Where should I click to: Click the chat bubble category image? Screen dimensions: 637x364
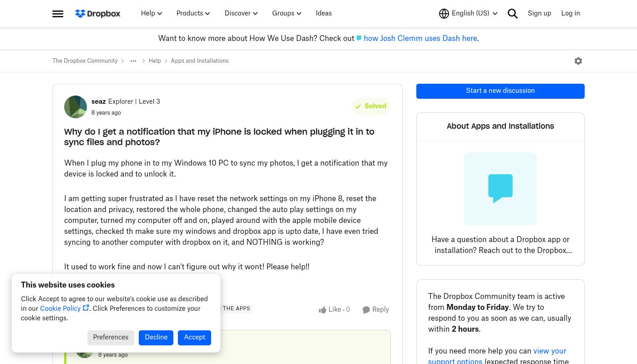coord(500,189)
